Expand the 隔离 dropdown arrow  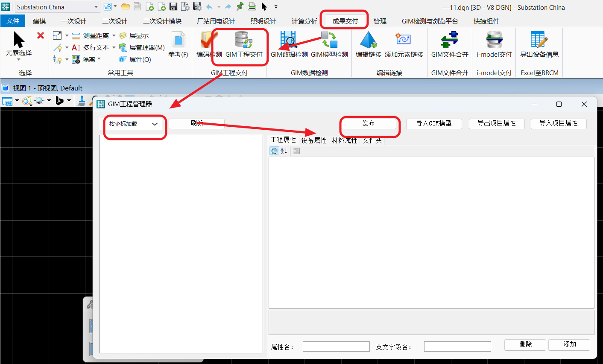(x=99, y=59)
